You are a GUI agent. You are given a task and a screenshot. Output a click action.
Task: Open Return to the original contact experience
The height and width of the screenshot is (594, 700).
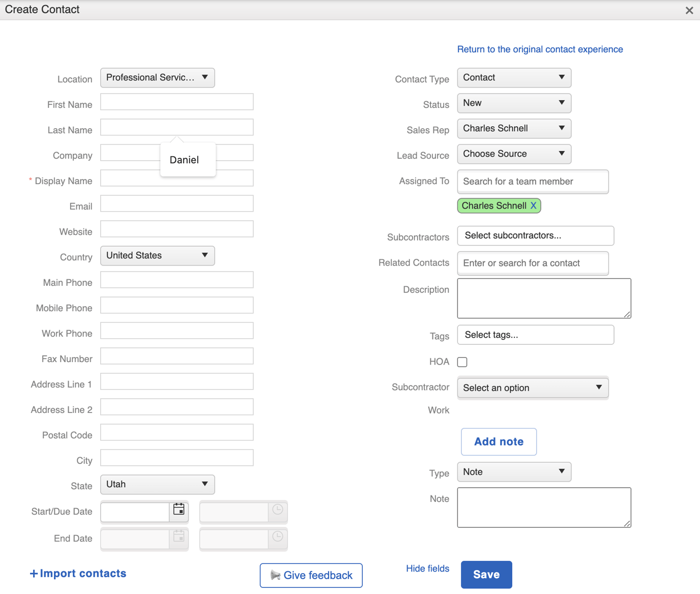point(540,49)
